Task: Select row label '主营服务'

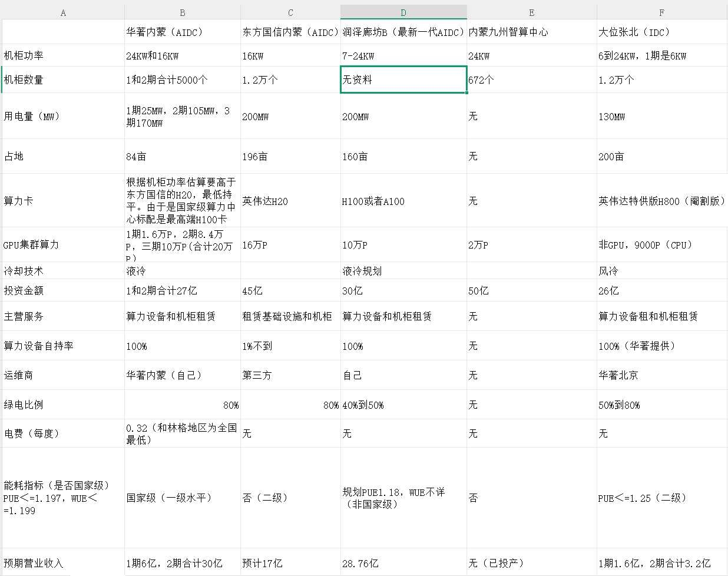Action: point(63,316)
